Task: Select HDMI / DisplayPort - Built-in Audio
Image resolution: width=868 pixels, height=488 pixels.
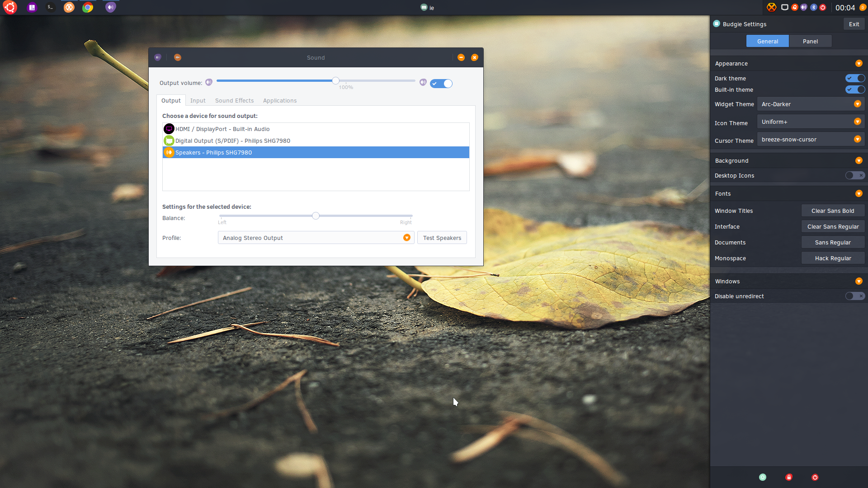Action: [x=316, y=129]
